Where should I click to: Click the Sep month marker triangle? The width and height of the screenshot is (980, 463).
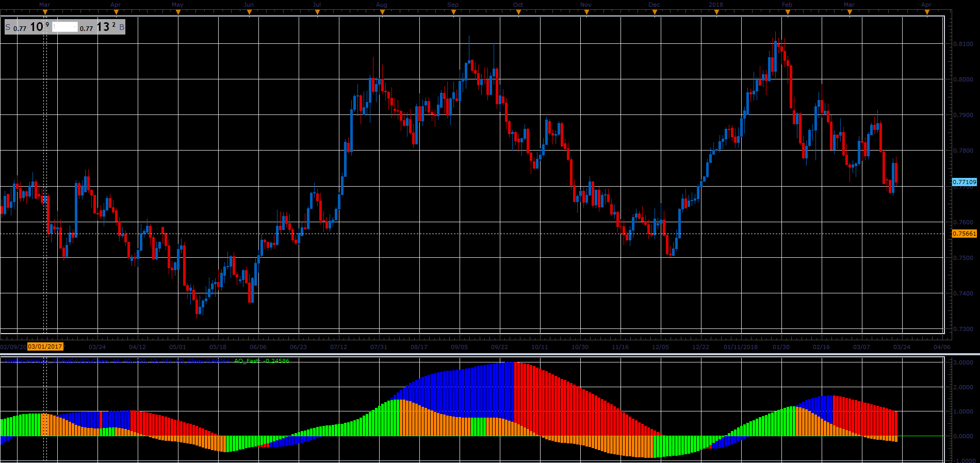click(x=453, y=13)
